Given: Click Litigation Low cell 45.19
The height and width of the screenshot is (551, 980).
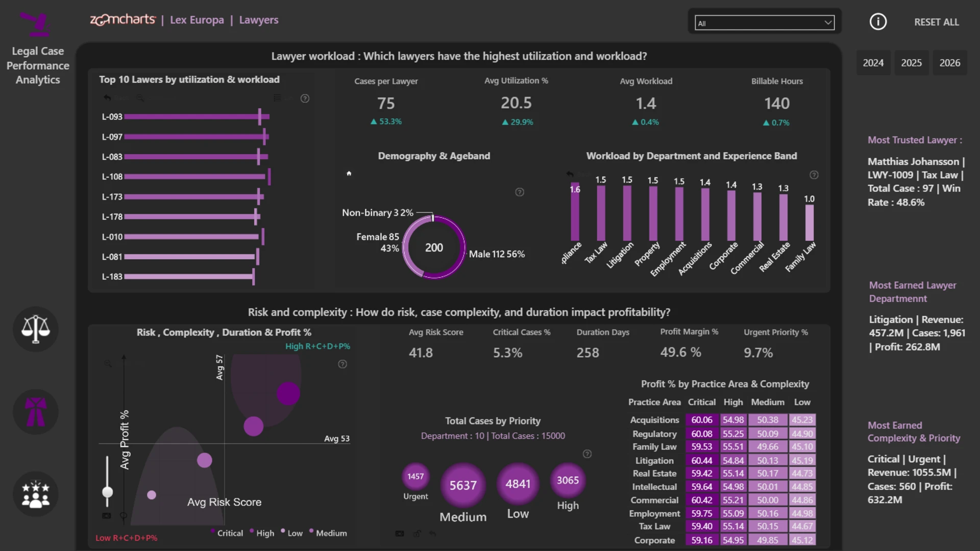Looking at the screenshot, I should tap(802, 460).
